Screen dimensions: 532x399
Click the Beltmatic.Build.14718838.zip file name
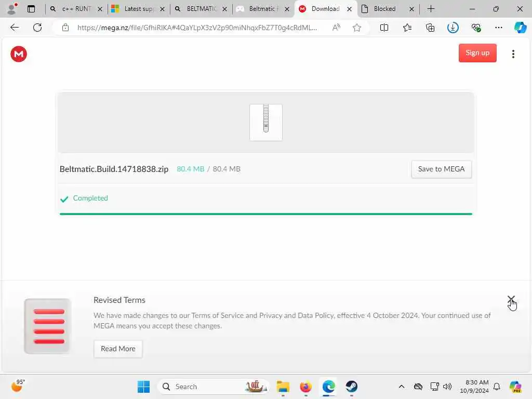[114, 169]
